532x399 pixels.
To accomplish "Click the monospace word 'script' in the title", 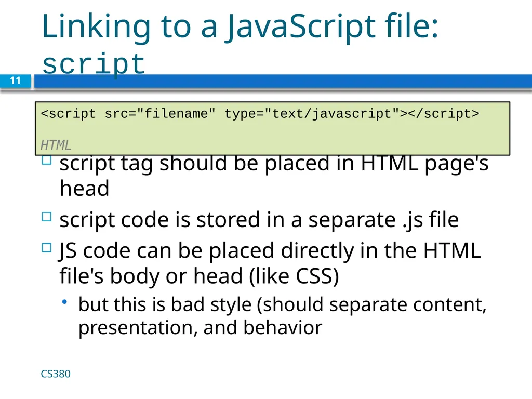I will [x=94, y=64].
